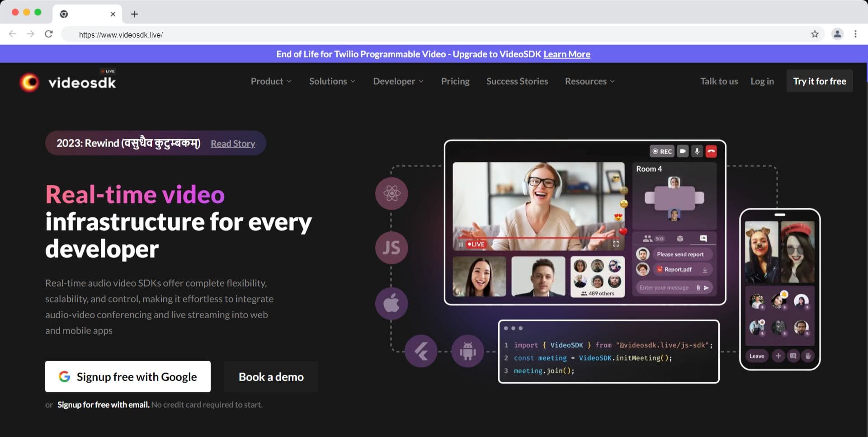Open Success Stories page
This screenshot has width=868, height=437.
click(x=517, y=81)
